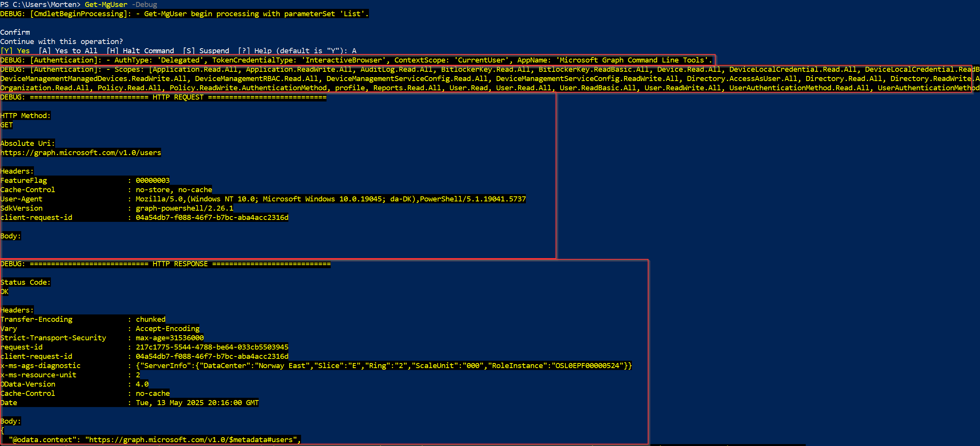Viewport: 980px width, 446px height.
Task: Click 'Continue with this operation?' line
Action: pos(62,42)
